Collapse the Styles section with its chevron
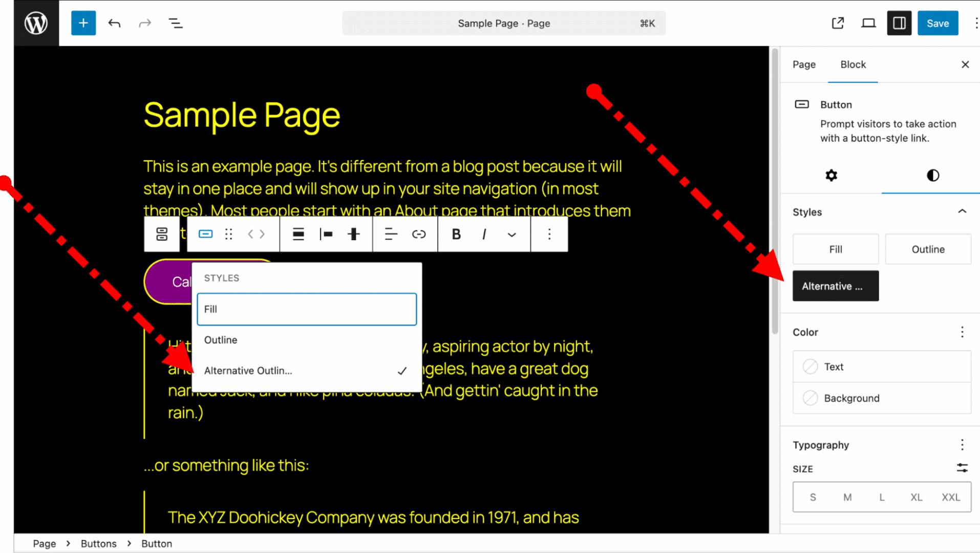This screenshot has height=553, width=980. pyautogui.click(x=962, y=211)
